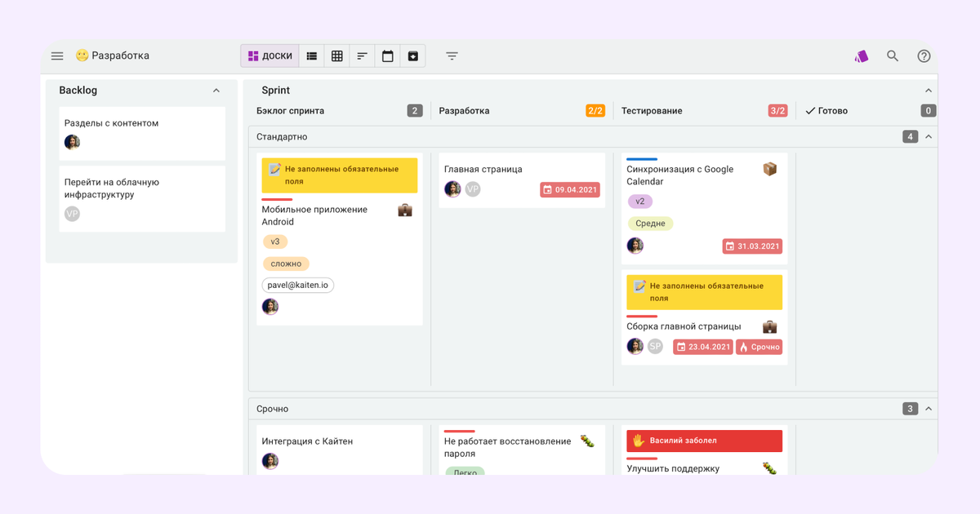The image size is (980, 514).
Task: Click the Стандартно lane count badge 4
Action: coord(910,136)
